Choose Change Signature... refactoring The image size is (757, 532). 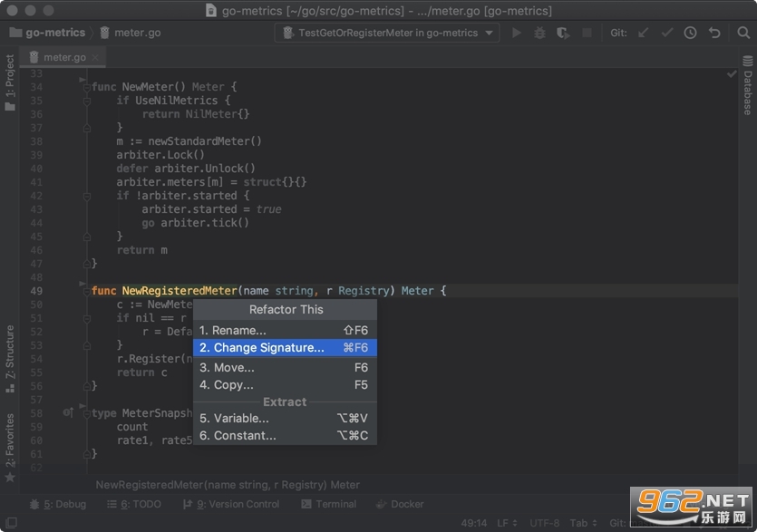[285, 348]
